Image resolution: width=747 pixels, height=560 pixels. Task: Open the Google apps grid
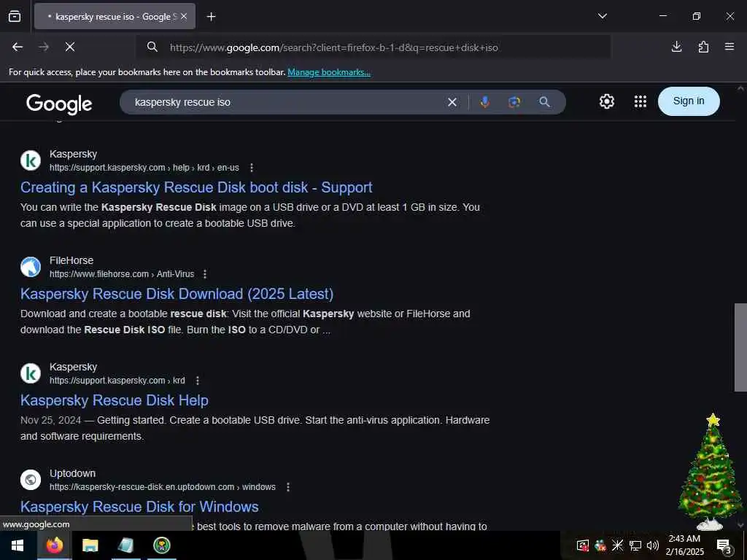pos(640,101)
